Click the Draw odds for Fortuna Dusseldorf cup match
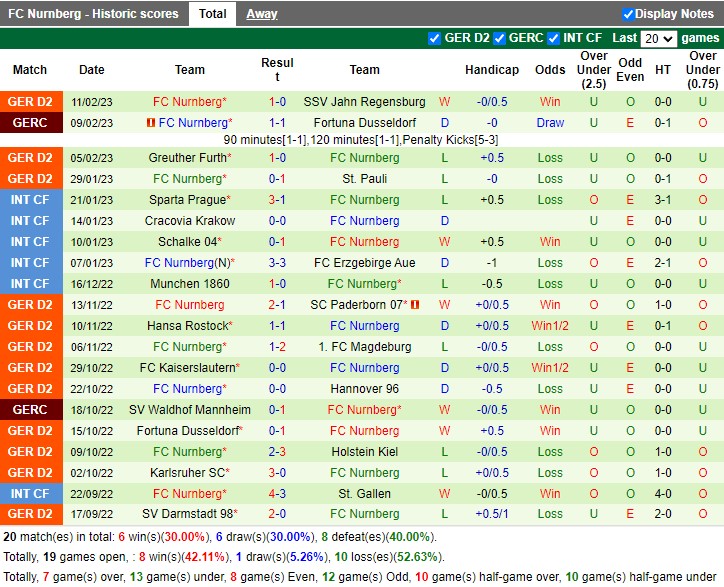Screen dimensions: 724x587 [550, 123]
